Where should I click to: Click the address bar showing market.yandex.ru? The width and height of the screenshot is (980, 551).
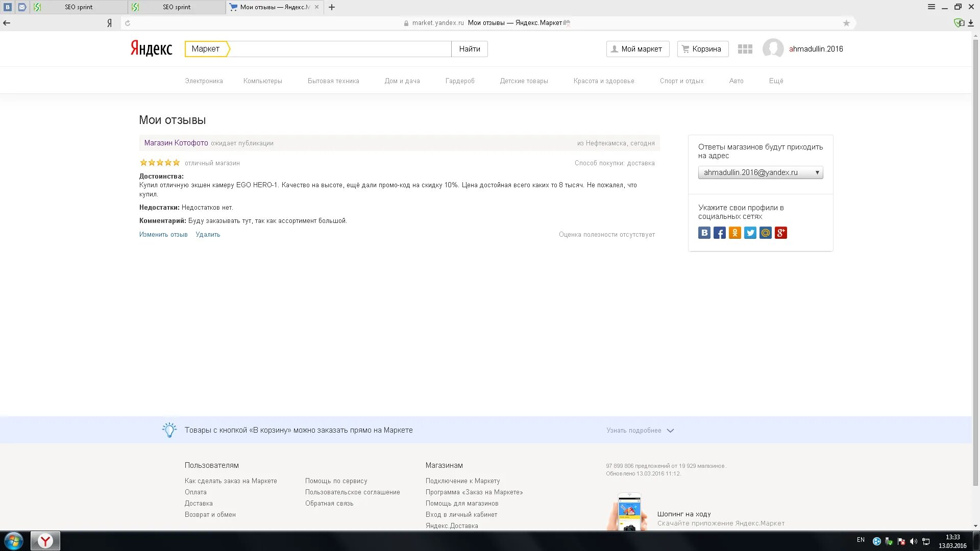pos(487,23)
